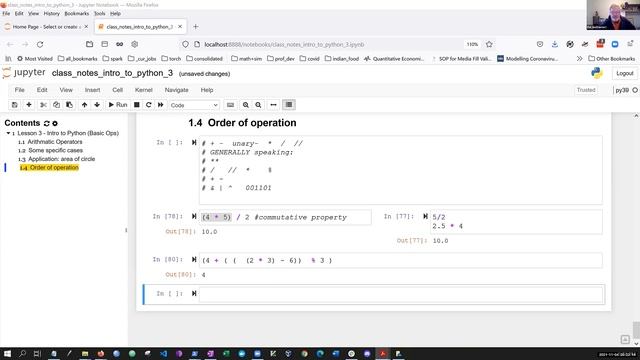Move selected cell up arrow
The image size is (640, 360).
click(x=84, y=105)
